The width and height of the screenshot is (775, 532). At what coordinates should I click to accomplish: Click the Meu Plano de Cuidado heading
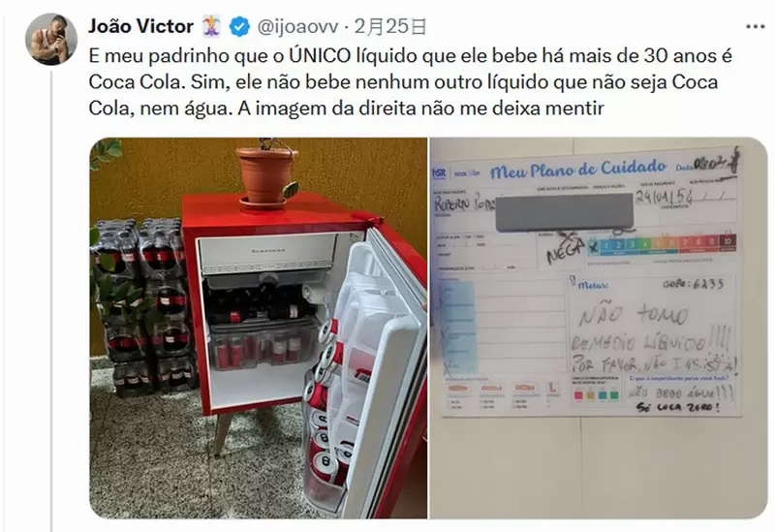[x=578, y=169]
